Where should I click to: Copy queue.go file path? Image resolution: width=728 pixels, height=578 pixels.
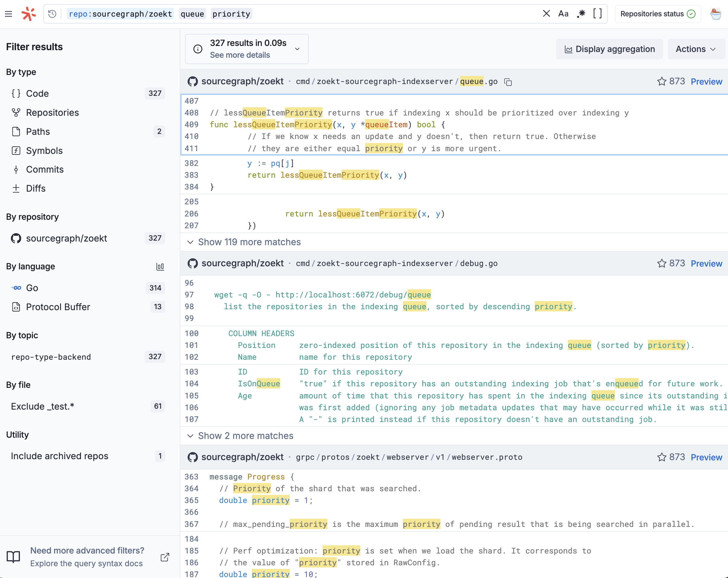tap(508, 82)
